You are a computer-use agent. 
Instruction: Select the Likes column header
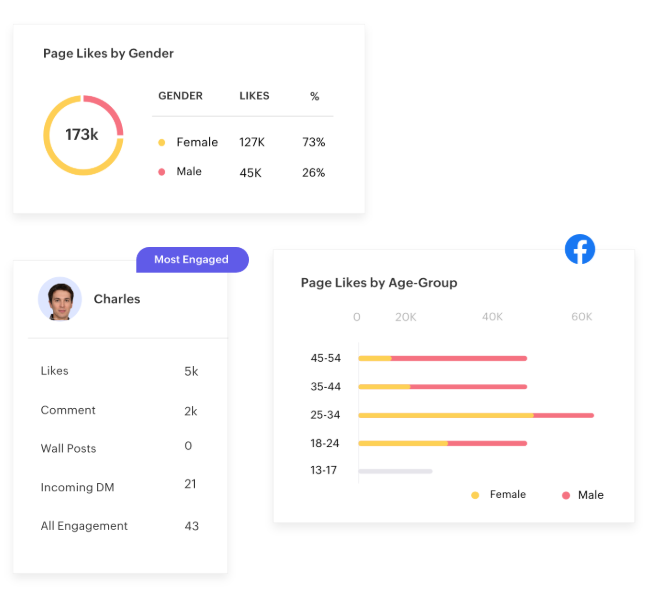click(x=254, y=96)
